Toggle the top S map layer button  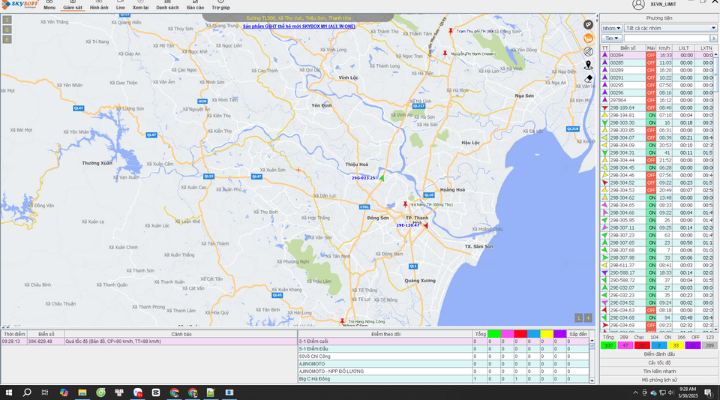[7, 20]
